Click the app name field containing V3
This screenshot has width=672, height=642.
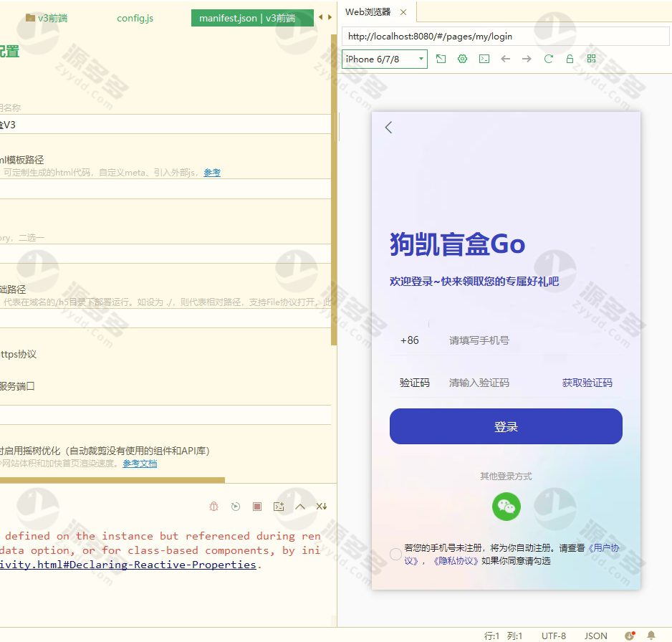coord(165,124)
